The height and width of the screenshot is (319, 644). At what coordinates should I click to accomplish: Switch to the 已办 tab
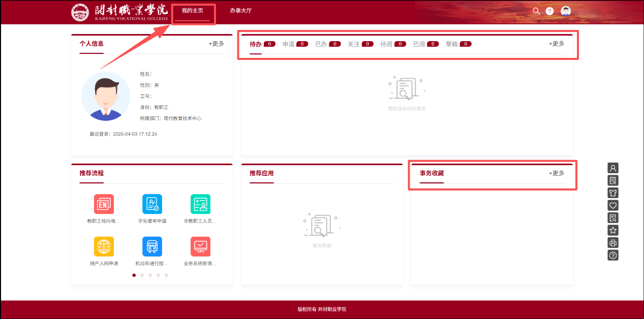[321, 44]
